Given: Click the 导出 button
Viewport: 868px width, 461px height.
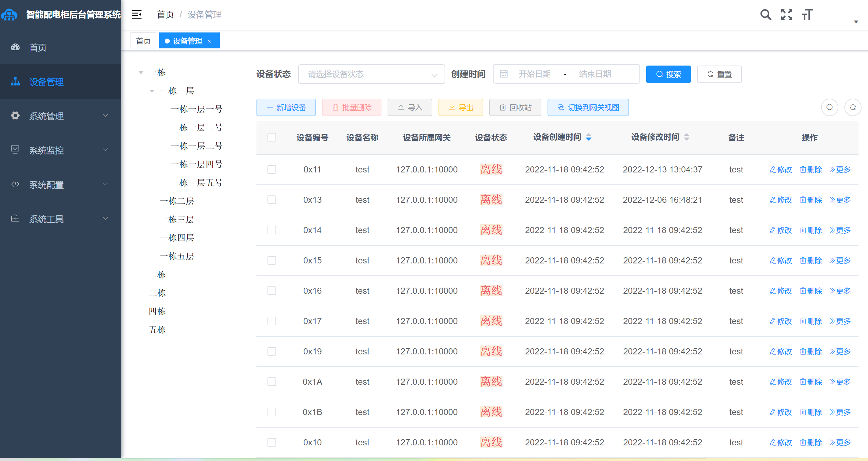Looking at the screenshot, I should pos(461,107).
